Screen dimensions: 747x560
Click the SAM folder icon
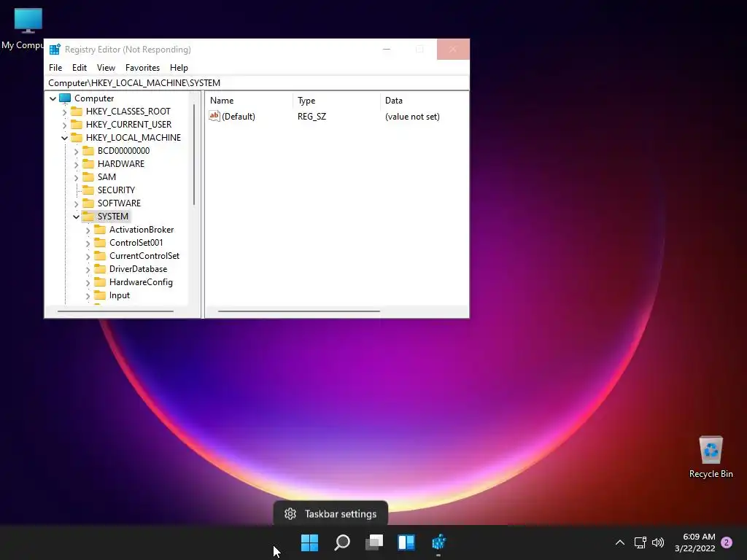[88, 177]
